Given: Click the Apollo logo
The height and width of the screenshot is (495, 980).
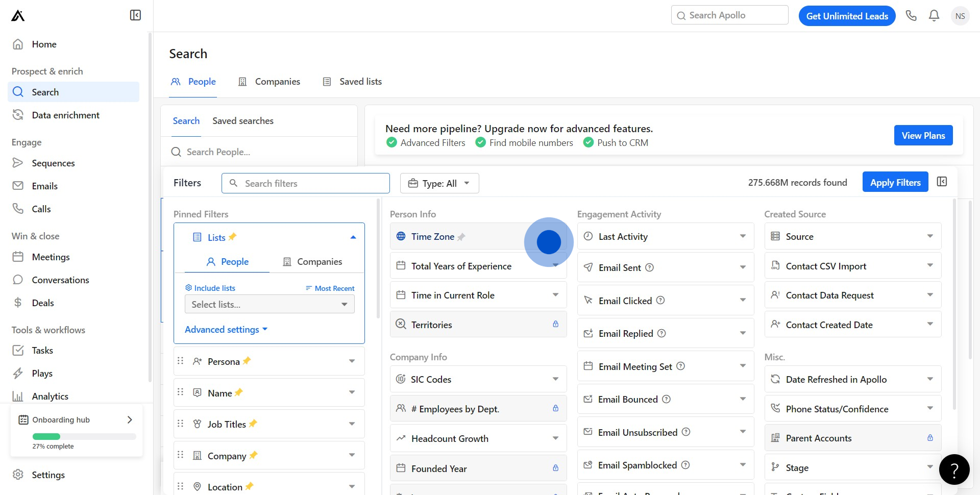Looking at the screenshot, I should [18, 16].
